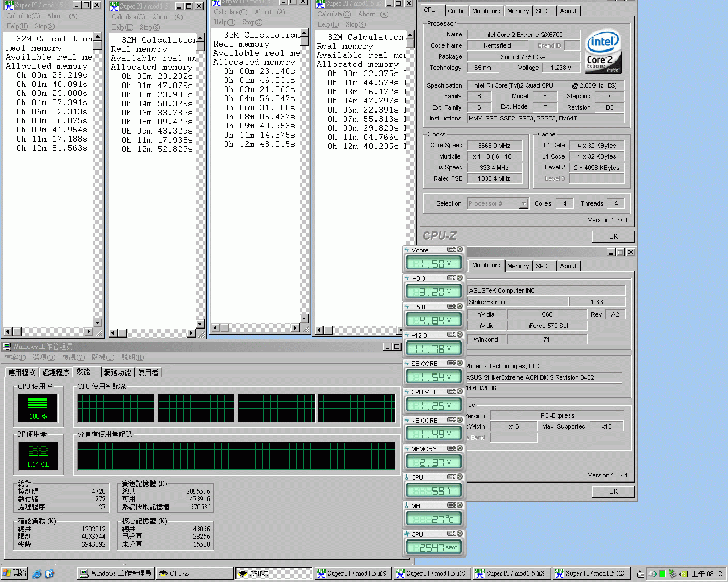Open settings icon on the +3.3 voltage widget

450,278
